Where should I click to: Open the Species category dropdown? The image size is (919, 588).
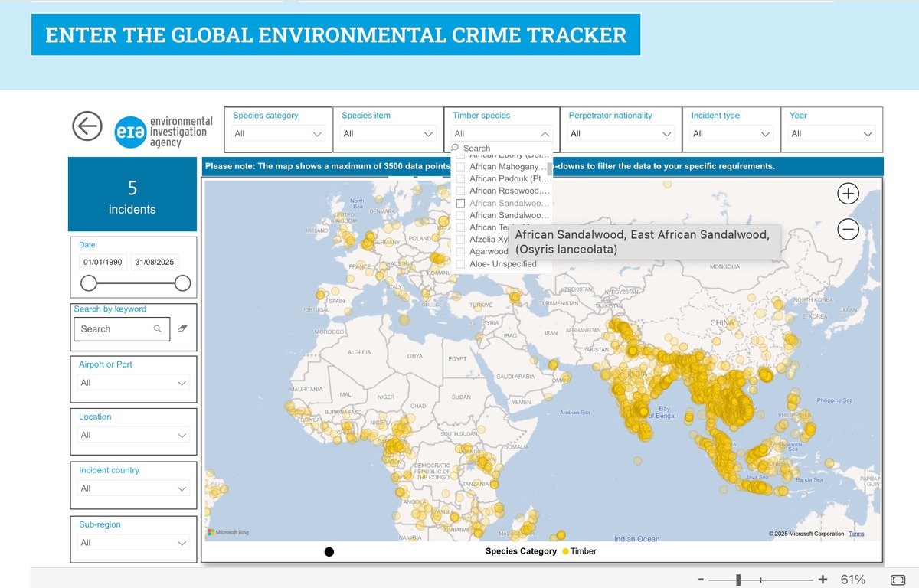pyautogui.click(x=279, y=133)
